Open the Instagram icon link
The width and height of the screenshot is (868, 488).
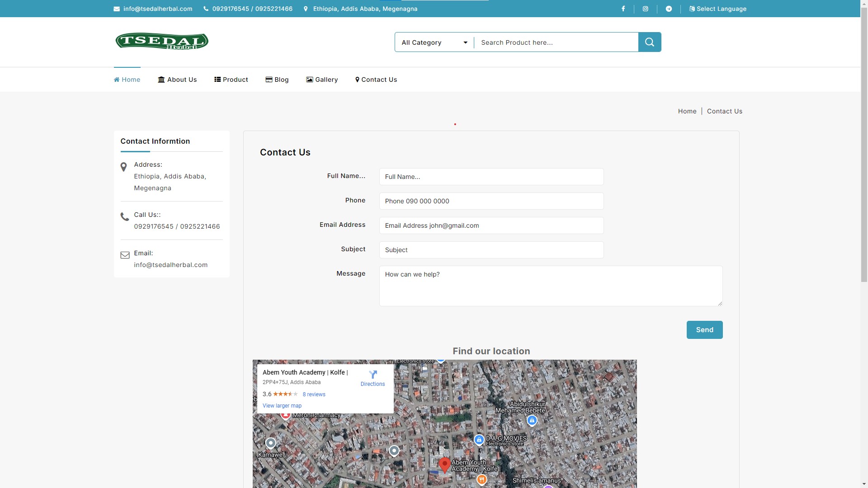[x=646, y=9]
